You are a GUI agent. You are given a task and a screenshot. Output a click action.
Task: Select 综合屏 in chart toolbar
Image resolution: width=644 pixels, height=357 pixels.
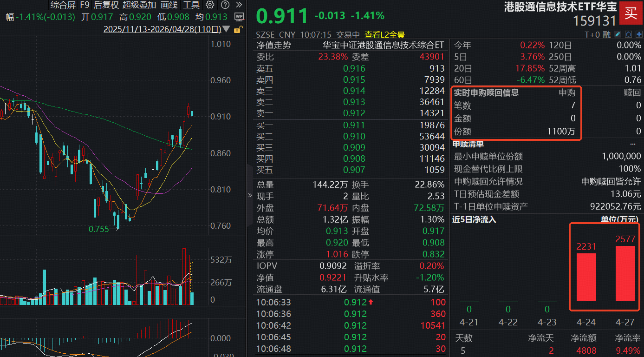(63, 5)
